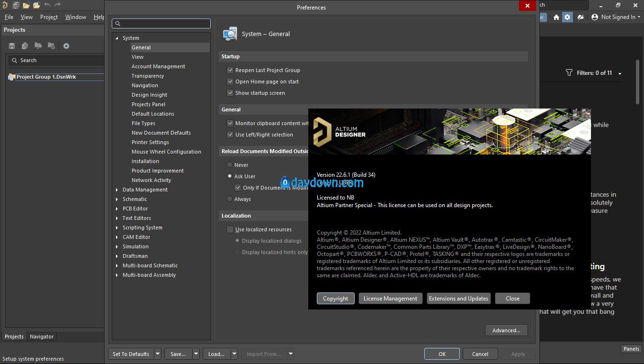Click the License Management button

pyautogui.click(x=390, y=299)
